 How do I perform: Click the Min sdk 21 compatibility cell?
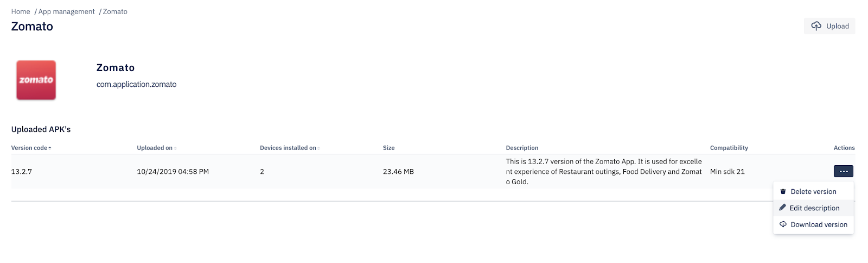727,172
